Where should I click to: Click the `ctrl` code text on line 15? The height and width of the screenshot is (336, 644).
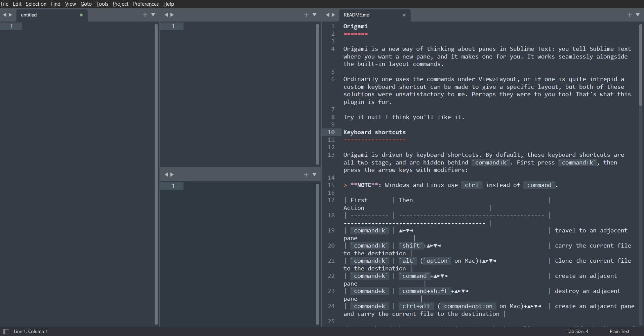472,185
